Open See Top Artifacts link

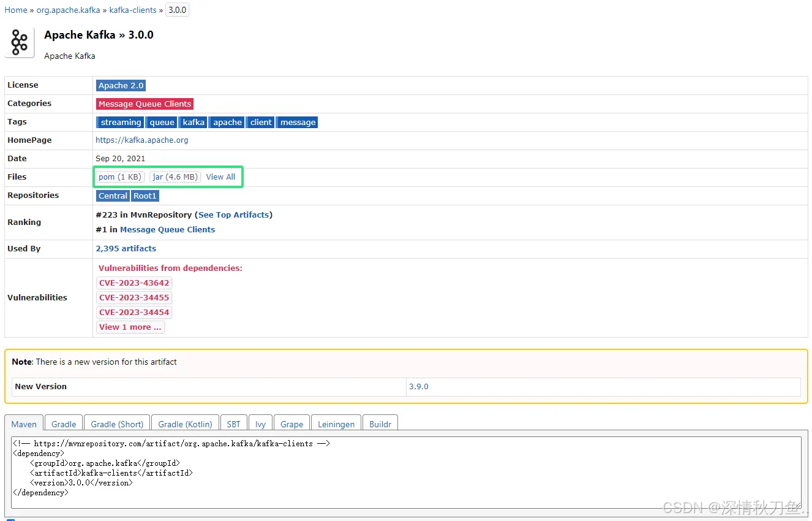click(233, 215)
